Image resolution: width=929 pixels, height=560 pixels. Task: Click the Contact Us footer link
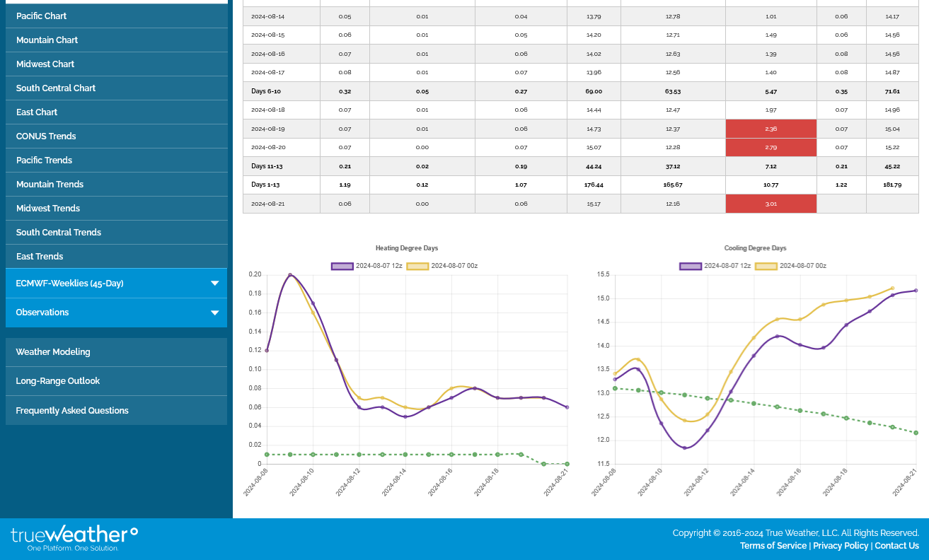pos(896,546)
